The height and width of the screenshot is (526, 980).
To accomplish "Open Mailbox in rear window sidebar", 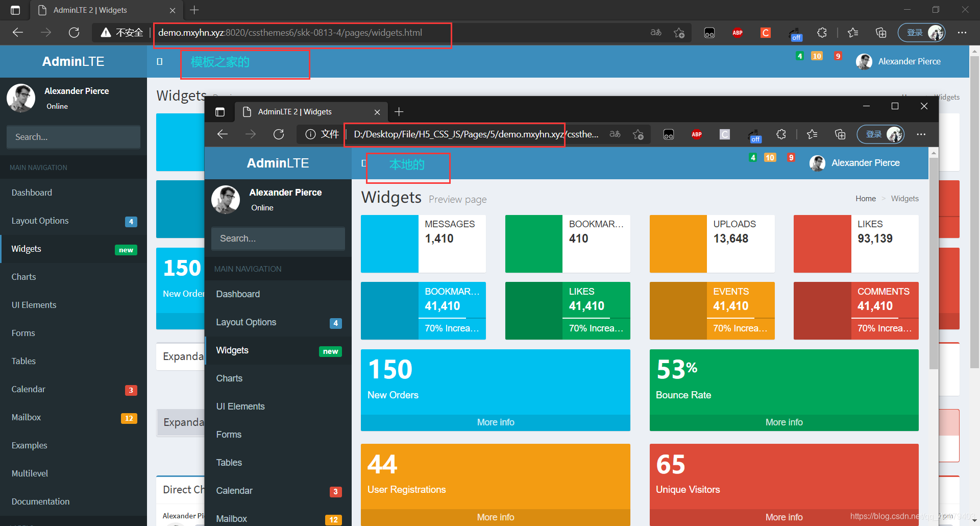I will pos(73,417).
